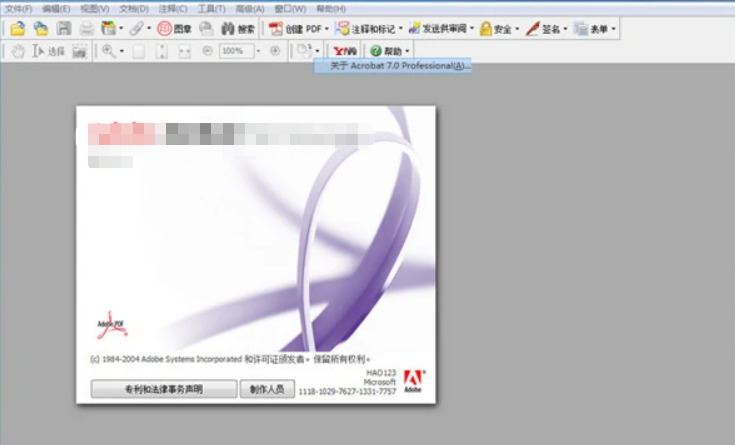
Task: Click the 安全 padlock icon
Action: tap(486, 29)
